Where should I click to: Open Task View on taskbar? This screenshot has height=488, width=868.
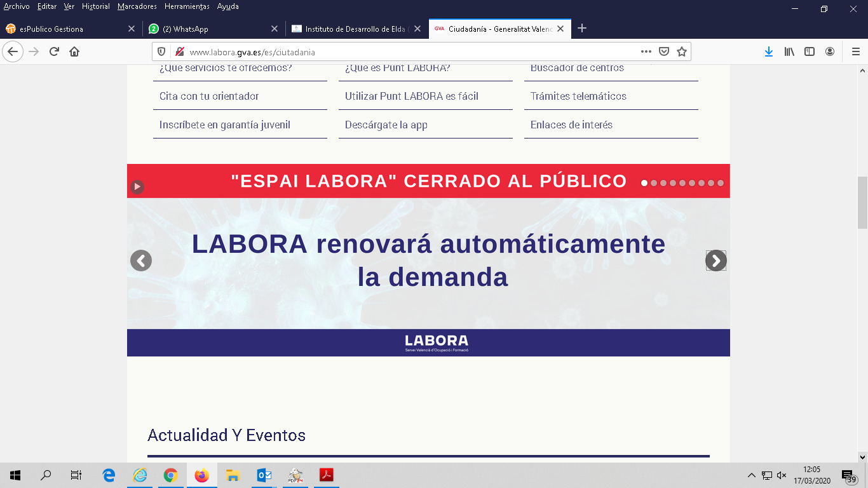pyautogui.click(x=76, y=475)
